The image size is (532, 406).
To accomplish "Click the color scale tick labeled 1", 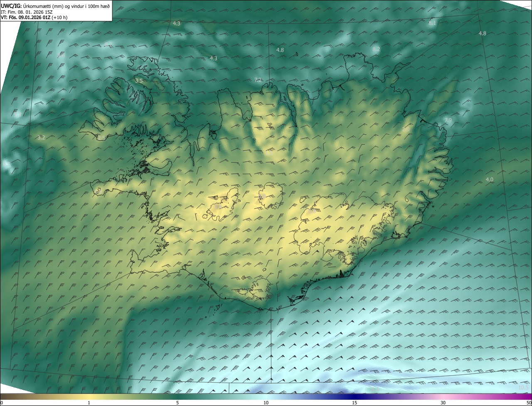I will pyautogui.click(x=89, y=403).
